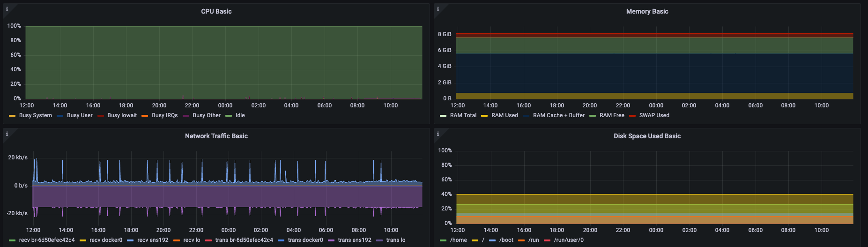Viewport: 868px width, 247px height.
Task: Click the color swatch beside Busy IRQs
Action: click(145, 116)
